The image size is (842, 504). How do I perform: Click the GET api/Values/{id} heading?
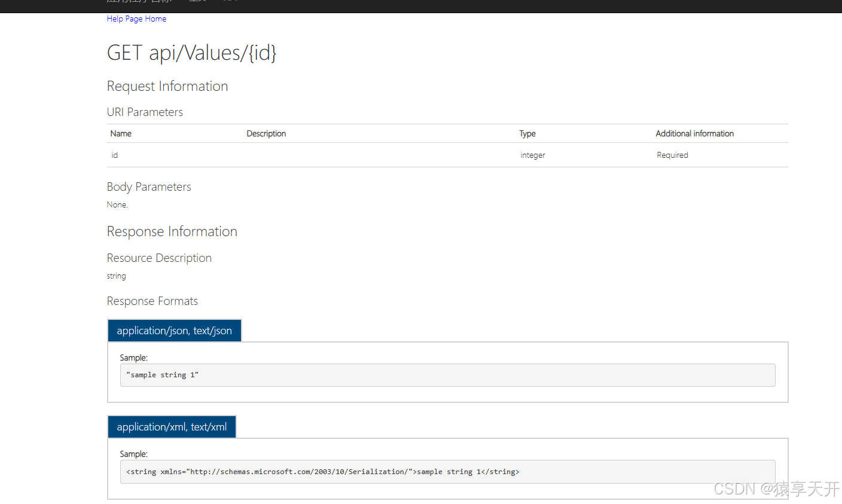(x=191, y=53)
